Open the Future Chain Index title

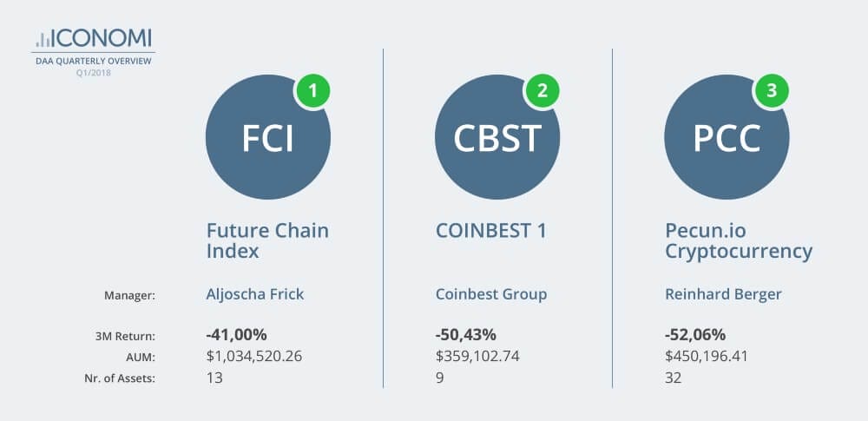[x=267, y=241]
